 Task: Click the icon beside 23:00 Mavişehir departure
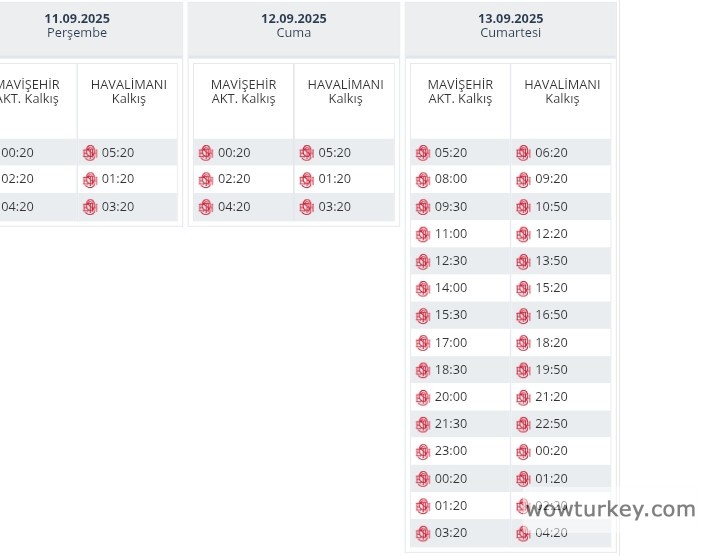pos(422,451)
